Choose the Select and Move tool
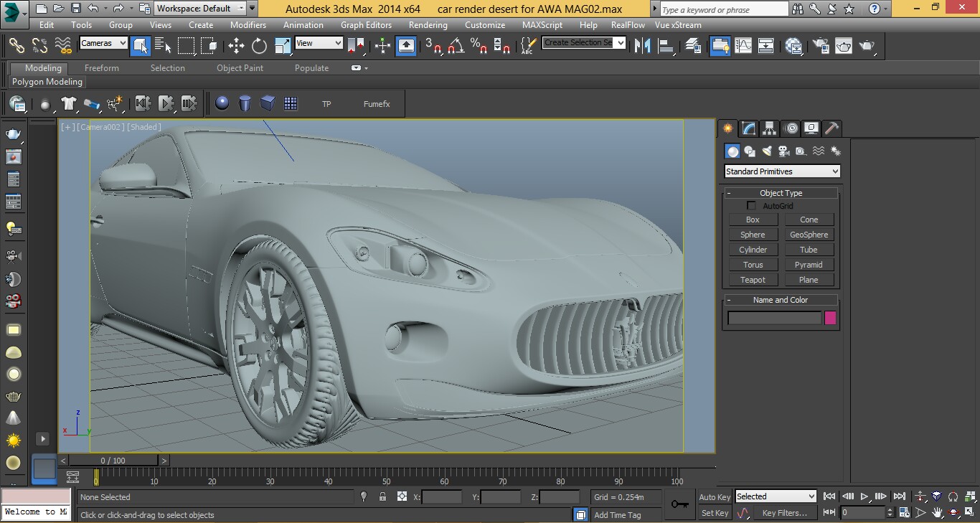 click(236, 45)
